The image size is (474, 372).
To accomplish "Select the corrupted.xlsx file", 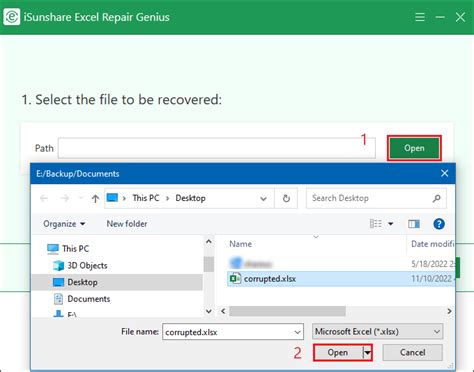I will pyautogui.click(x=341, y=279).
